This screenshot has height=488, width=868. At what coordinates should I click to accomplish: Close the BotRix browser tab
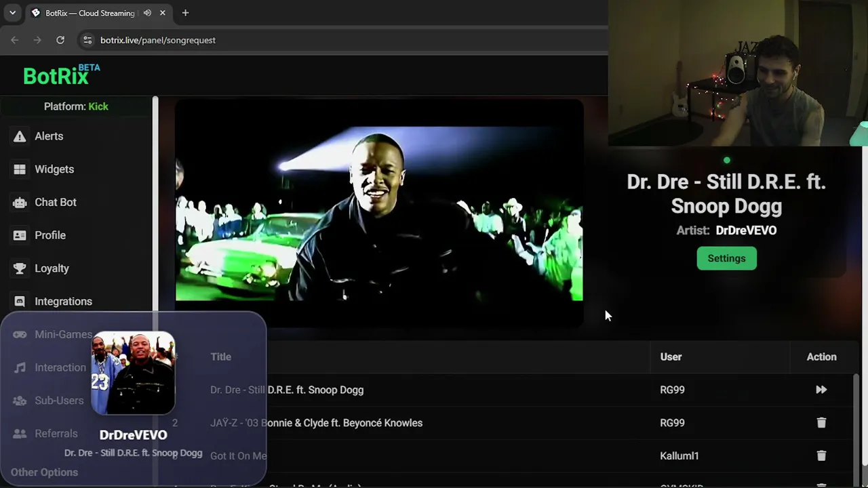pos(163,13)
